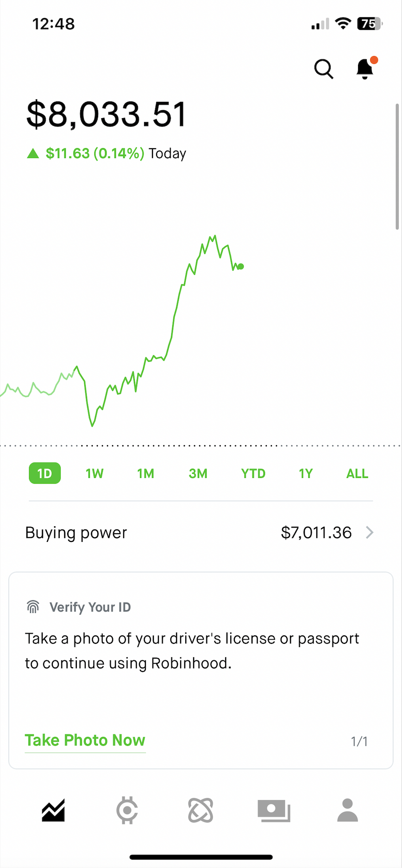Select the 1D chart range
402x868 pixels.
pyautogui.click(x=44, y=473)
